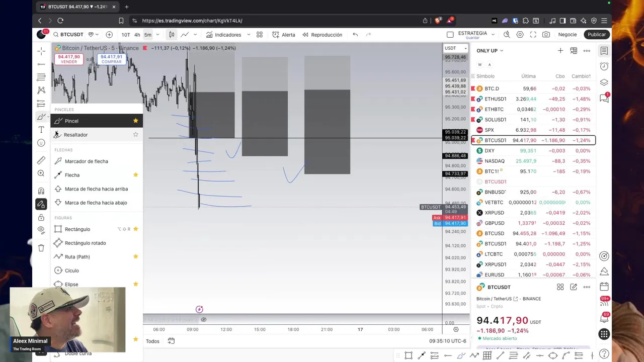
Task: Toggle the ESTRATEGIA layout checkbox
Action: point(450,35)
